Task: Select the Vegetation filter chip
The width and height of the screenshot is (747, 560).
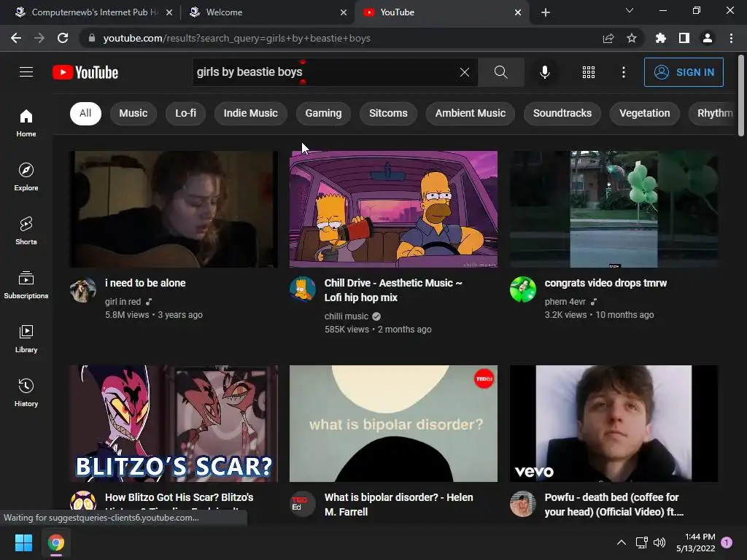Action: [x=645, y=113]
